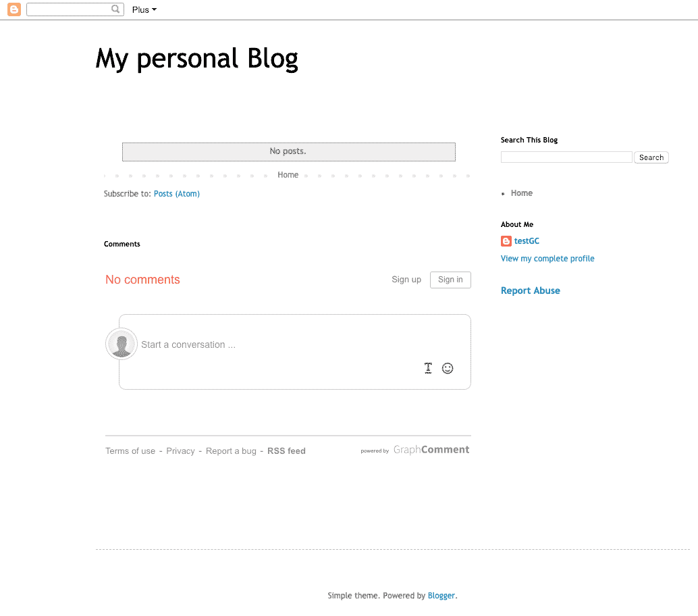Click the orange Blogger logo icon

[x=14, y=9]
